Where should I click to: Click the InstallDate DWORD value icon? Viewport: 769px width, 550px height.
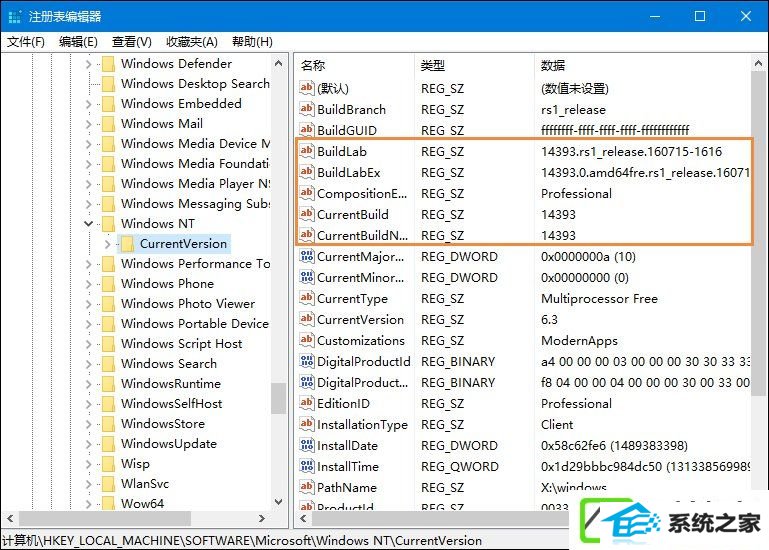point(307,445)
